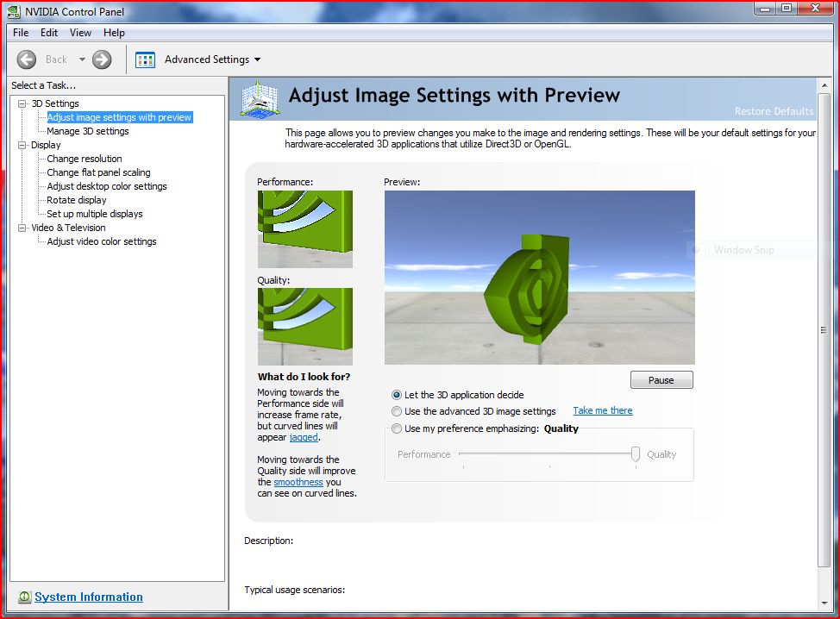Open Change resolution task
The height and width of the screenshot is (619, 840).
click(85, 159)
